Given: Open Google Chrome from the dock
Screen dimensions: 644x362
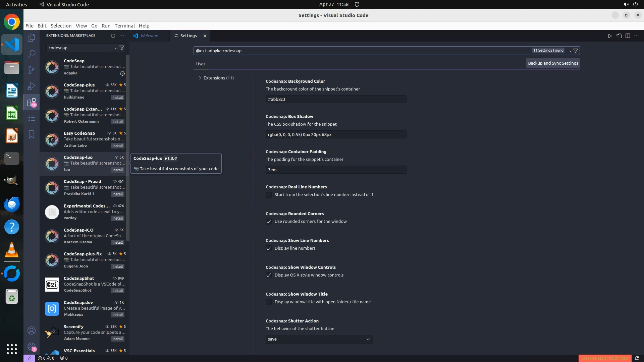Looking at the screenshot, I should [12, 22].
